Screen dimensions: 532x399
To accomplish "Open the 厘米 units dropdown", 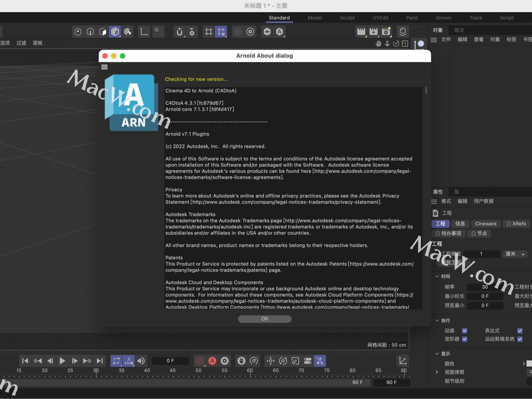I will [x=515, y=254].
